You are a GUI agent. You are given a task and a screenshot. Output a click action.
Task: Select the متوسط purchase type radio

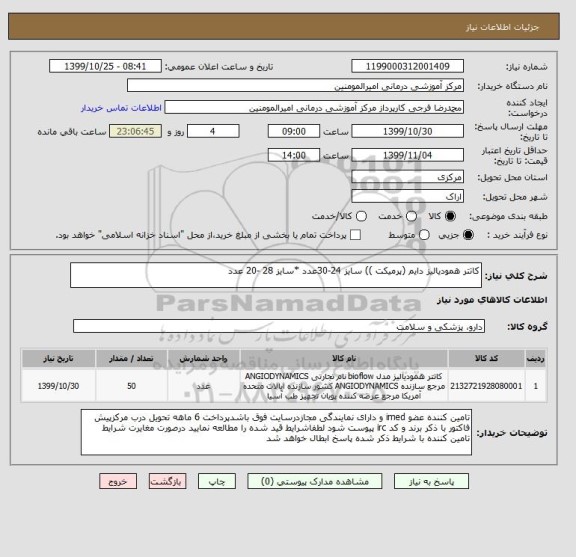[x=424, y=235]
